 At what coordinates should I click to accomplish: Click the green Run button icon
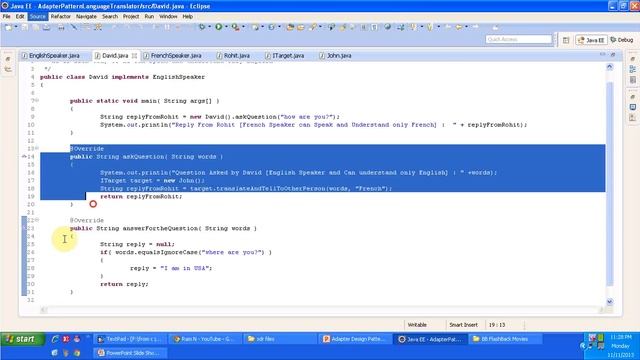(219, 27)
